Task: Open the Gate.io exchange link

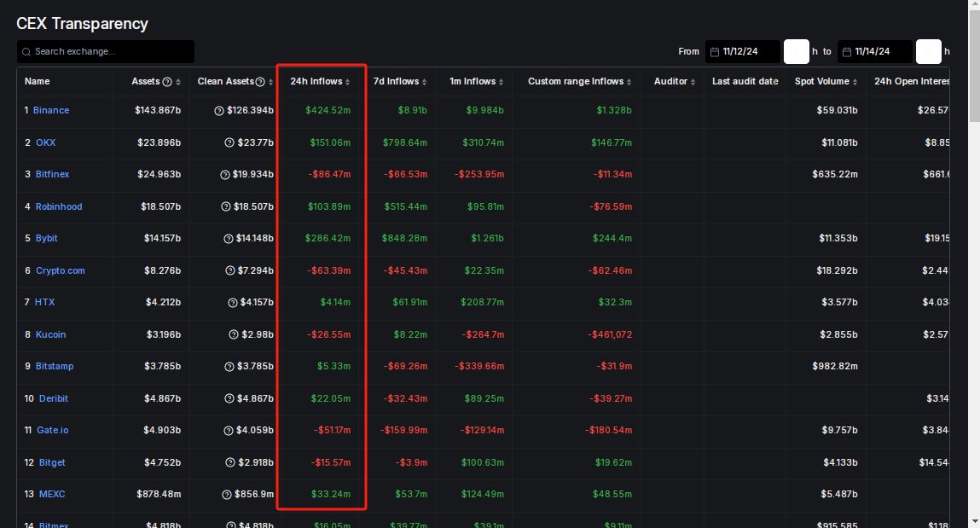Action: 52,431
